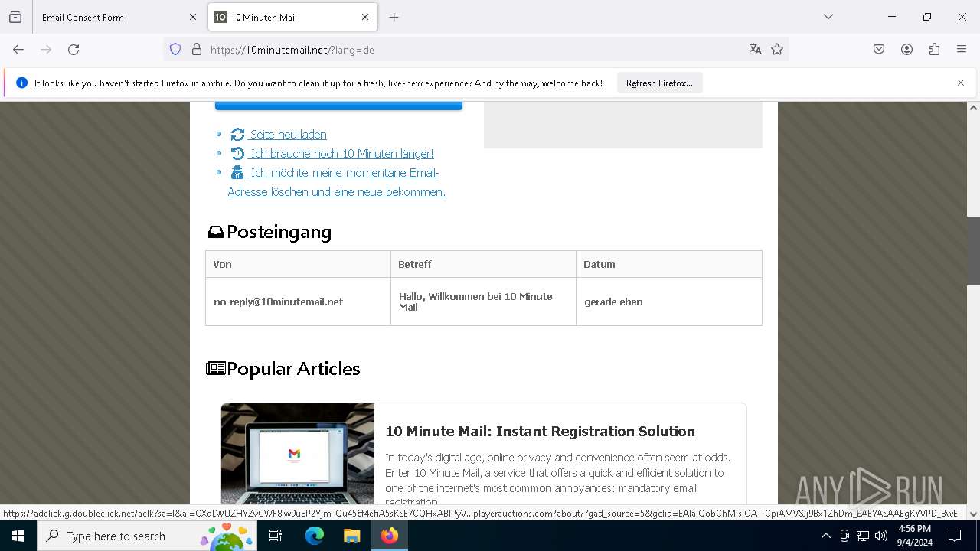
Task: Click the scrollbar up arrow
Action: [x=974, y=108]
